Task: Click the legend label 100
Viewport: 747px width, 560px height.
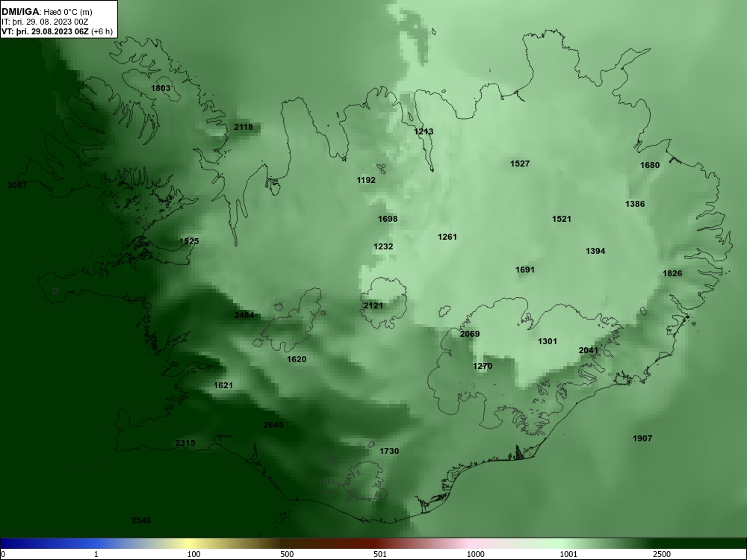Action: tap(193, 554)
